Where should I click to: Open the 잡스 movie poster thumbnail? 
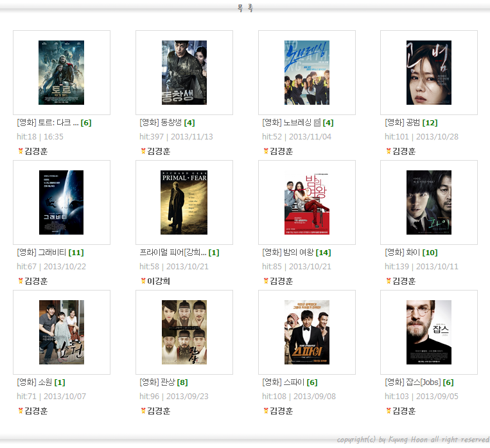coord(429,332)
